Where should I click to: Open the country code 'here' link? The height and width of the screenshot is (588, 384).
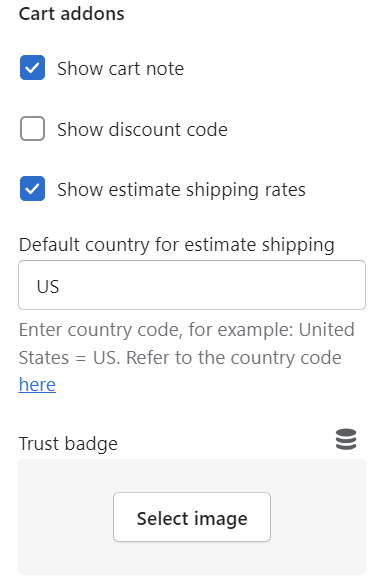[x=37, y=385]
